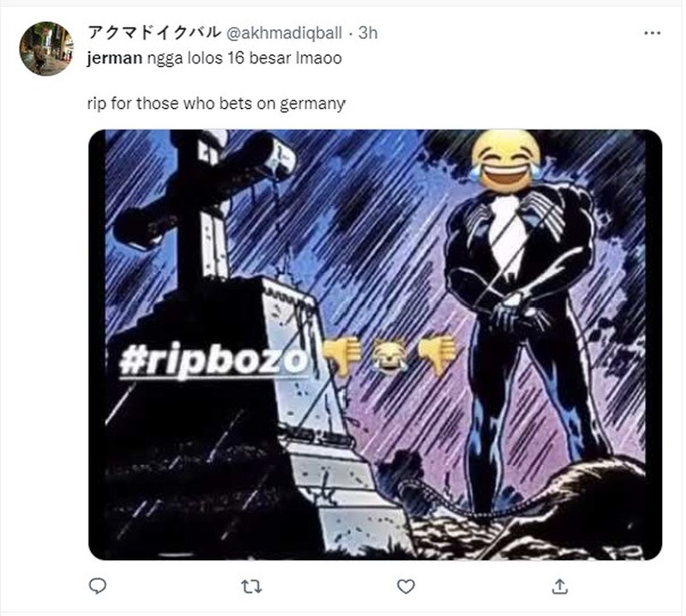Open the three-dot more options menu
This screenshot has height=616, width=686.
pyautogui.click(x=653, y=33)
